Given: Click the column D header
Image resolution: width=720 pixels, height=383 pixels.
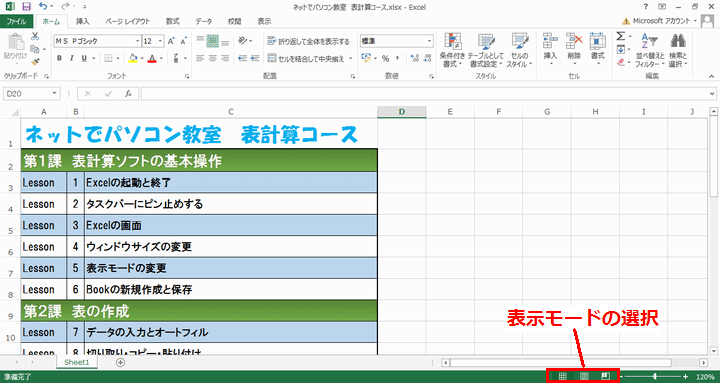Looking at the screenshot, I should tap(402, 112).
